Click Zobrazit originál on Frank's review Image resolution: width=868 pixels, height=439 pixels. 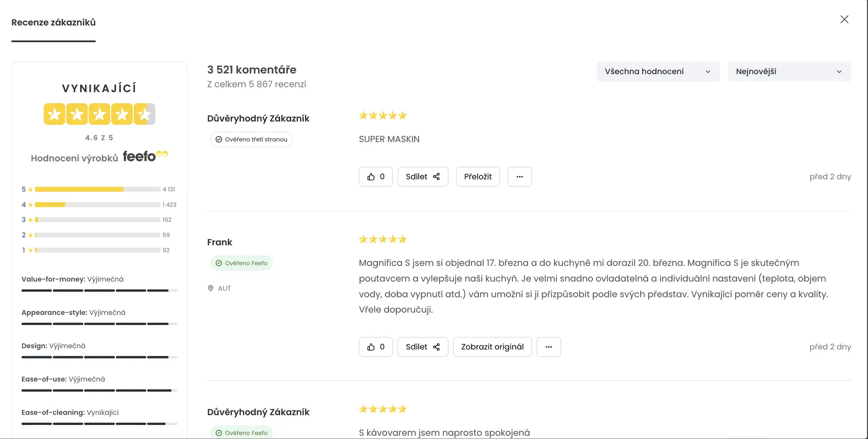click(x=492, y=347)
